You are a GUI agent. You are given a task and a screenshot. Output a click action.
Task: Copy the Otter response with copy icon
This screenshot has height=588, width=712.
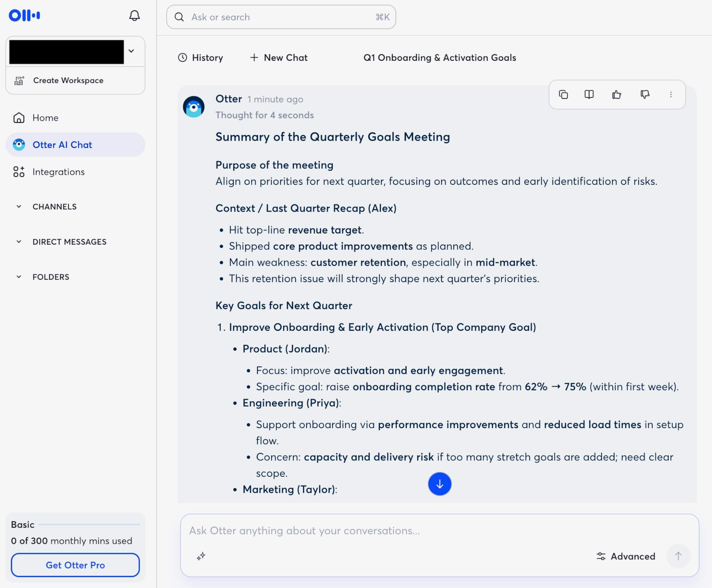tap(563, 95)
